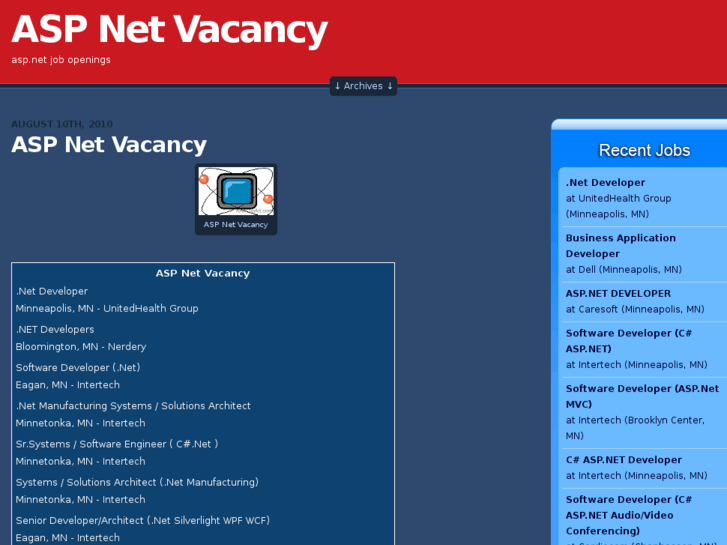The width and height of the screenshot is (727, 545).
Task: Click the 'ASP Net Vacancy' image caption
Action: tap(236, 224)
